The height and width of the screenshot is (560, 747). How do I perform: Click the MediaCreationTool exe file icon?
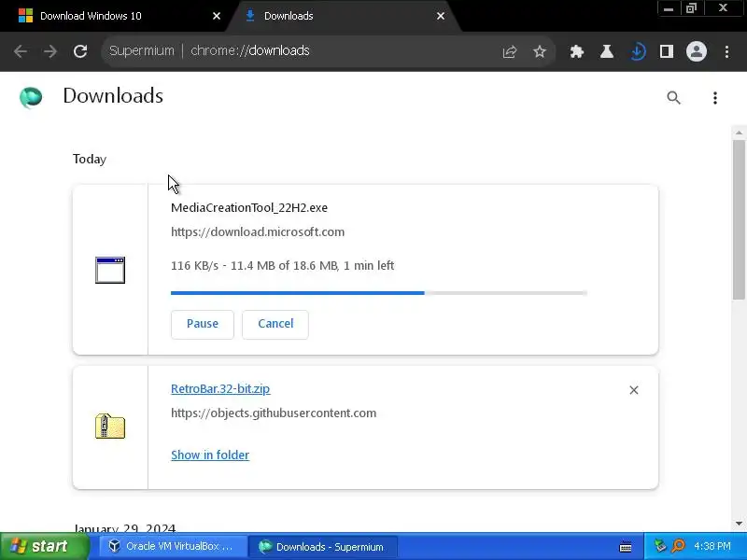point(110,270)
